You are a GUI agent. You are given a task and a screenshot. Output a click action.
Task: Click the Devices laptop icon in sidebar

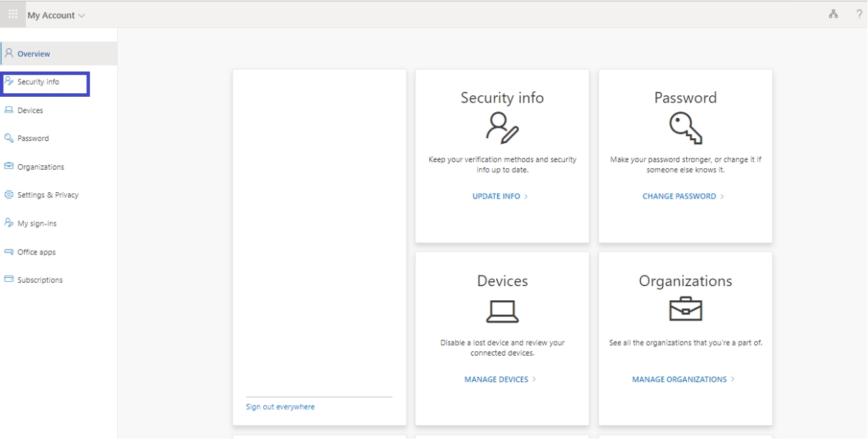click(x=10, y=110)
